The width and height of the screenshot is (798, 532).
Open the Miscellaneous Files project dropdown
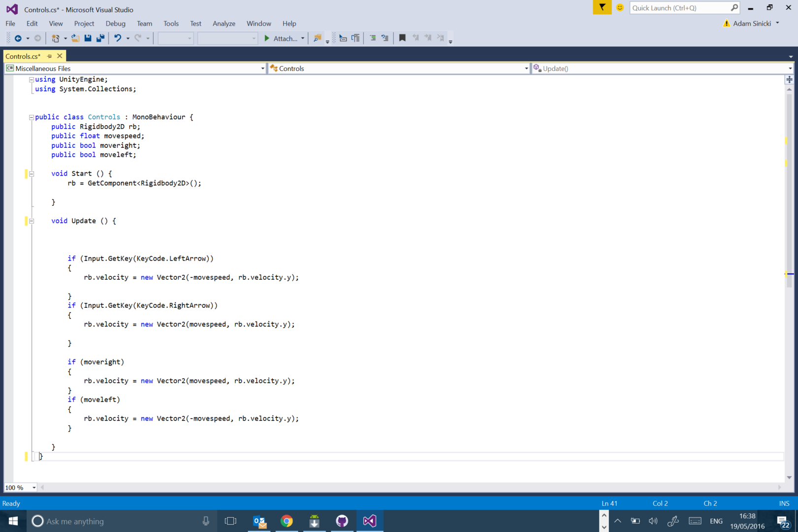262,68
